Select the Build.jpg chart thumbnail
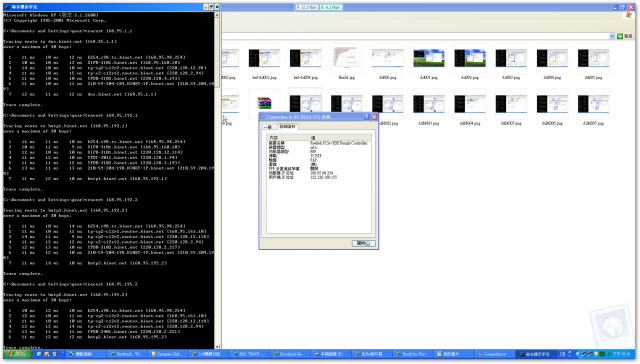This screenshot has height=364, width=640. pyautogui.click(x=347, y=58)
